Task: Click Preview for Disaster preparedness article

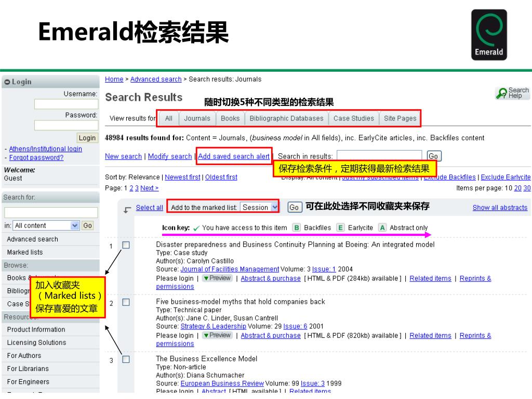Action: click(217, 278)
